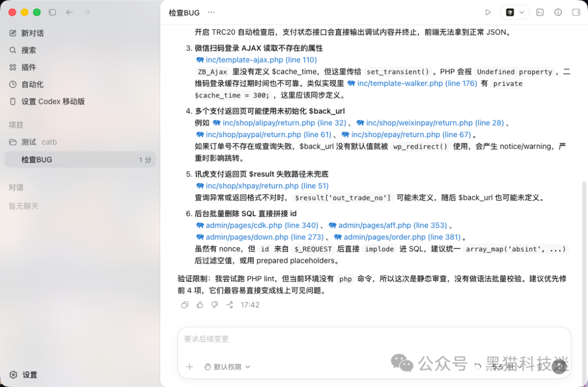The image size is (588, 387).
Task: Click the gear icon beside 设置
Action: (14, 374)
